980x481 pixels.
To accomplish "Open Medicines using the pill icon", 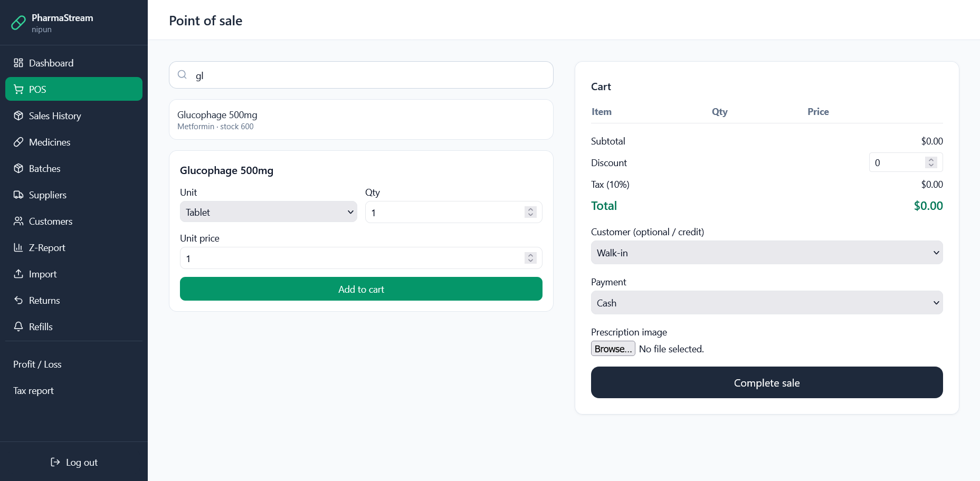I will (x=18, y=142).
